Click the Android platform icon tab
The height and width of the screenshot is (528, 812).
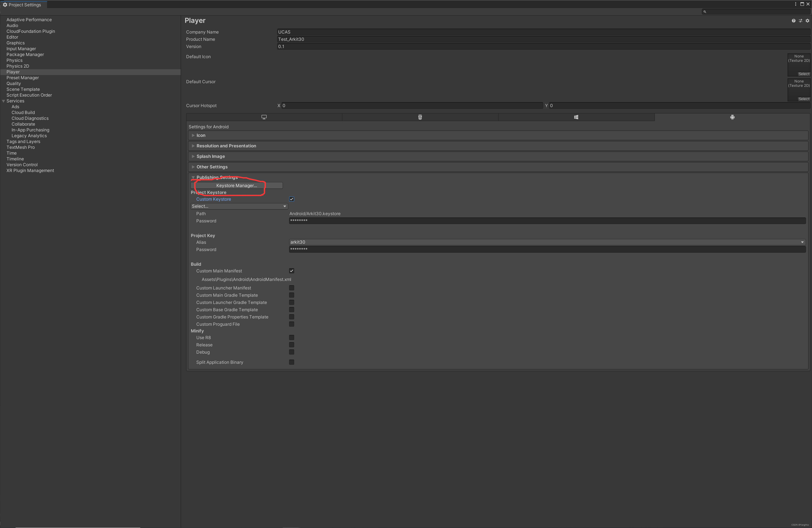click(733, 117)
